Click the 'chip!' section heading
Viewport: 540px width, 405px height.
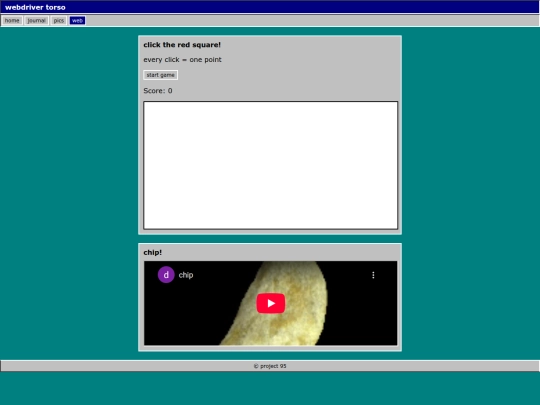(153, 252)
